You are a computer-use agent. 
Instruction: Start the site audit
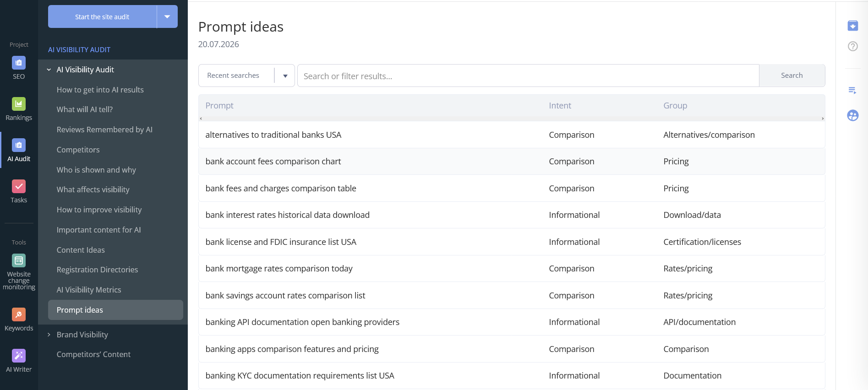(x=102, y=16)
